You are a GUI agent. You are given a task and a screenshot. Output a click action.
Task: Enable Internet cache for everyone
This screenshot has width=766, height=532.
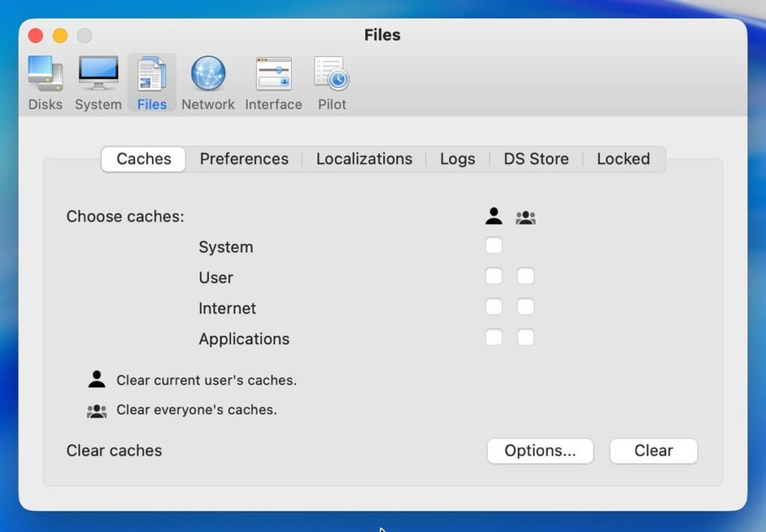526,307
